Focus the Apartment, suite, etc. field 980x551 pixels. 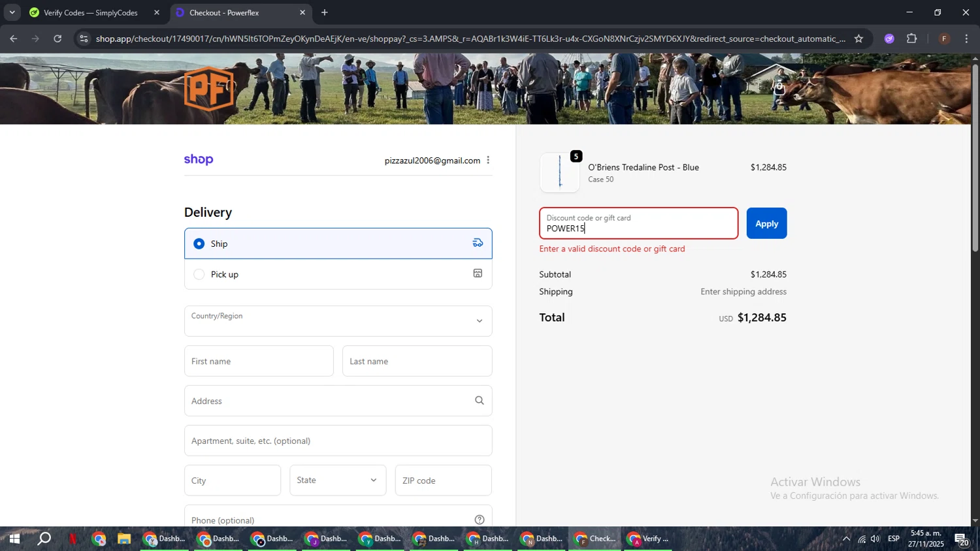coord(338,441)
